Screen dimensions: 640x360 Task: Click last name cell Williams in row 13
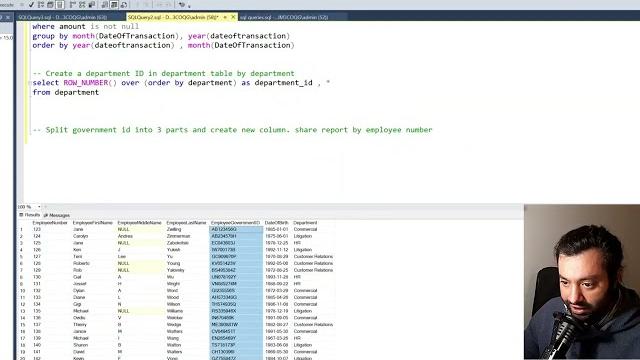point(175,311)
